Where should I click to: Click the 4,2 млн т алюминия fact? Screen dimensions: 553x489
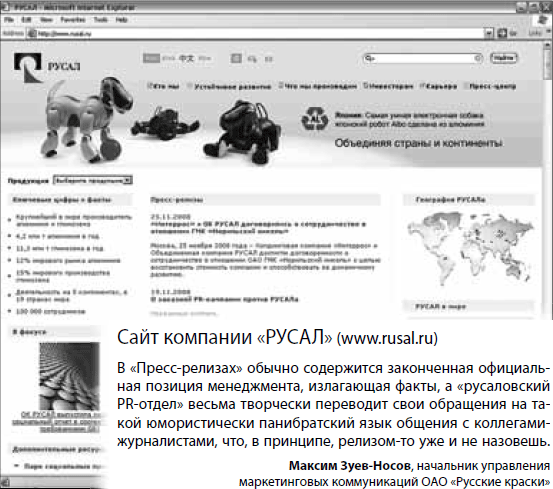pyautogui.click(x=57, y=236)
